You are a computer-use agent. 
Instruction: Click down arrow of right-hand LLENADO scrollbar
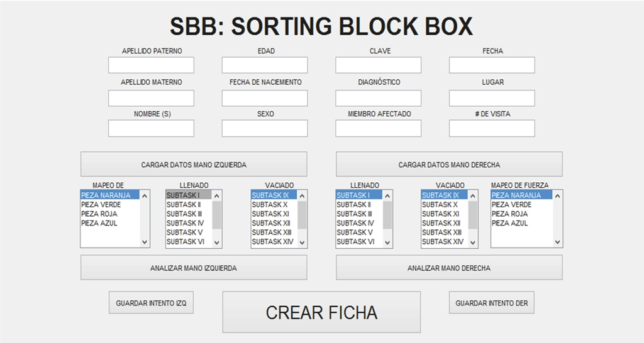point(387,242)
